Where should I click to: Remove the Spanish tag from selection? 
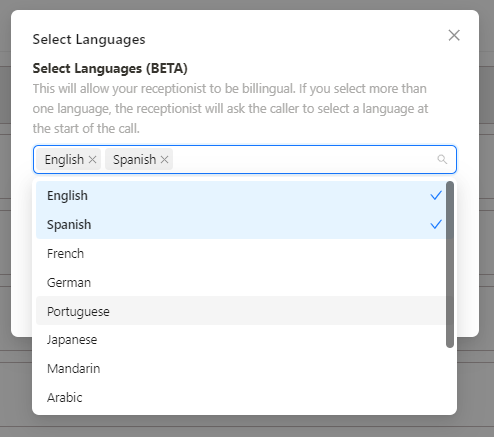164,160
